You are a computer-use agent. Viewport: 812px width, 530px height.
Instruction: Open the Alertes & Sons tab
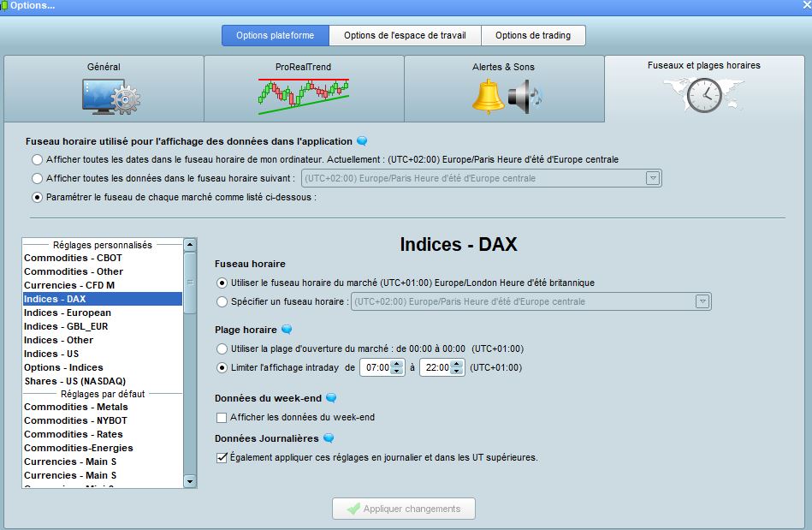coord(504,88)
